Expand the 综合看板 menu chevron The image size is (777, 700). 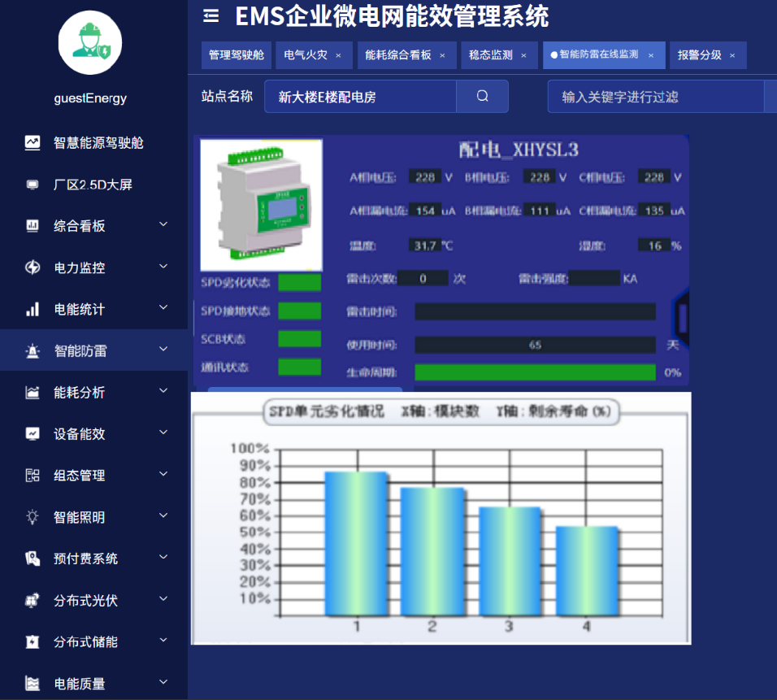point(163,224)
